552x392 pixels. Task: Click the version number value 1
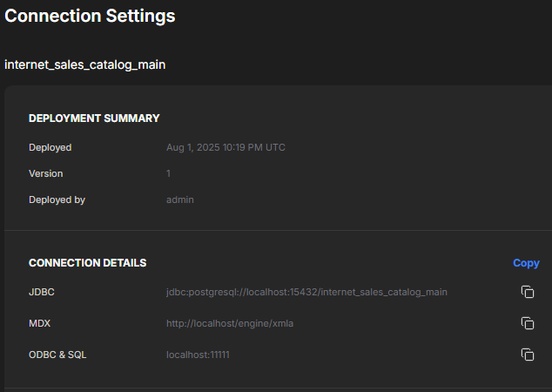[x=169, y=173]
